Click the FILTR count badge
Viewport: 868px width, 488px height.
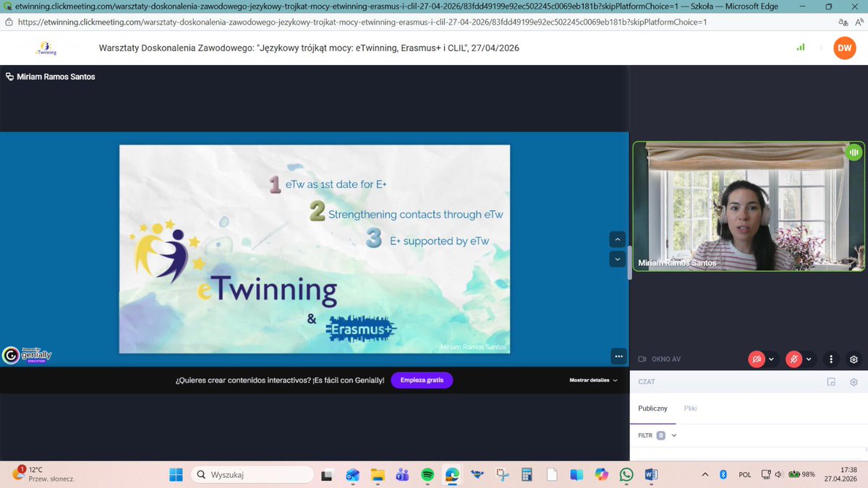pos(660,435)
